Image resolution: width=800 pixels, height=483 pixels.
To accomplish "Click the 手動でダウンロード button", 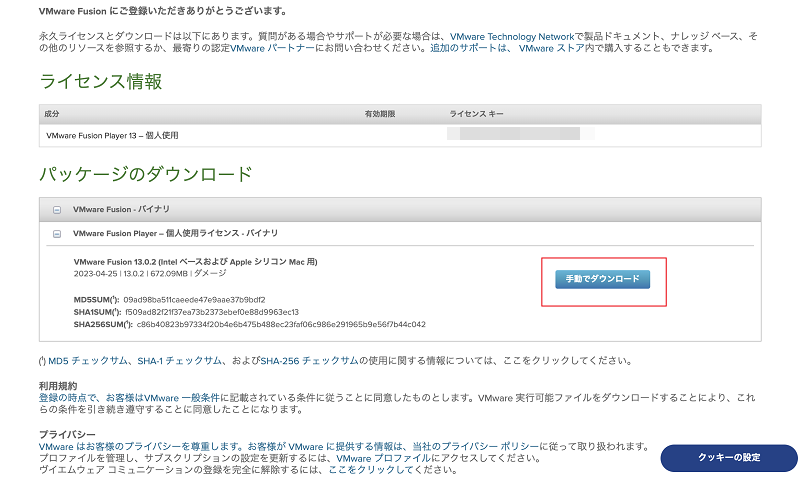I will (x=603, y=279).
